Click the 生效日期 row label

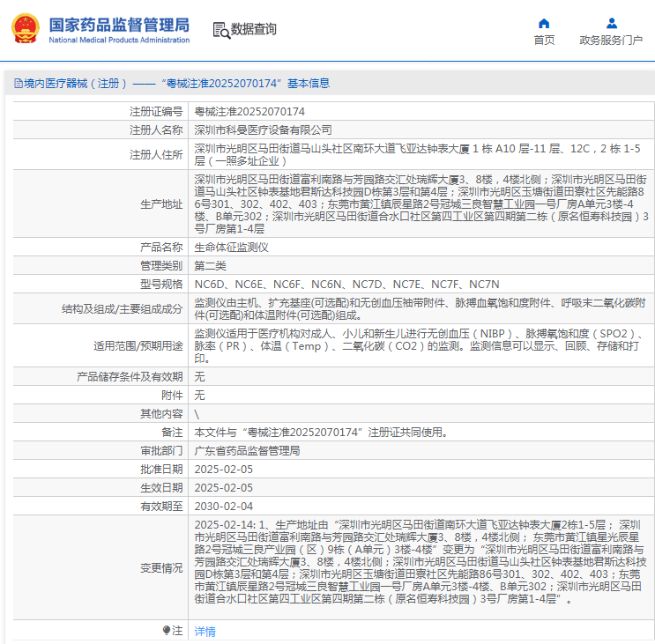161,487
